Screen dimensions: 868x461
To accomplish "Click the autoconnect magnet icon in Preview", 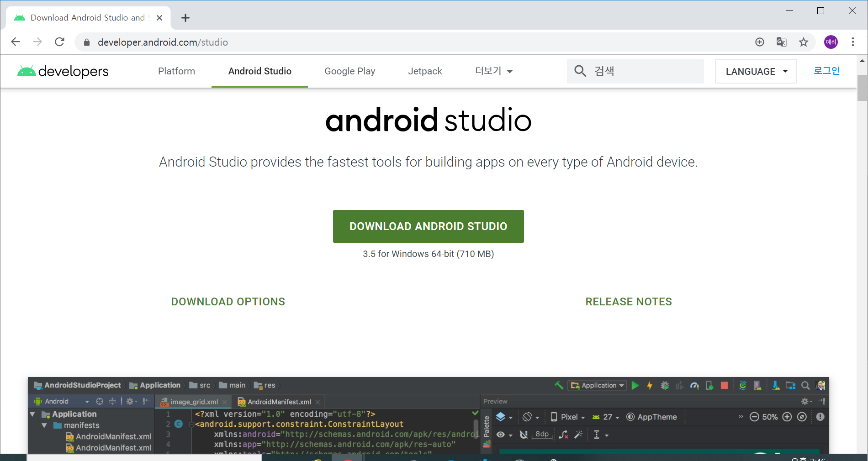I will coord(524,435).
